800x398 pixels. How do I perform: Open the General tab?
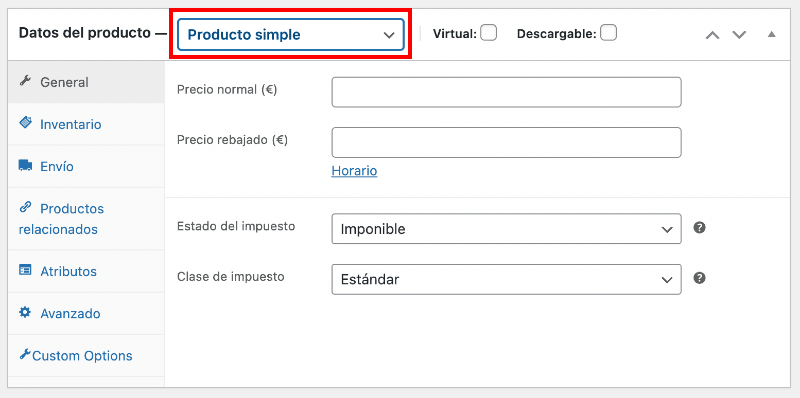coord(86,82)
